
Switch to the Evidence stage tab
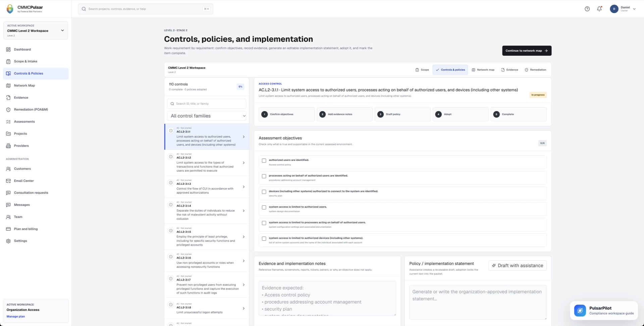tap(509, 70)
